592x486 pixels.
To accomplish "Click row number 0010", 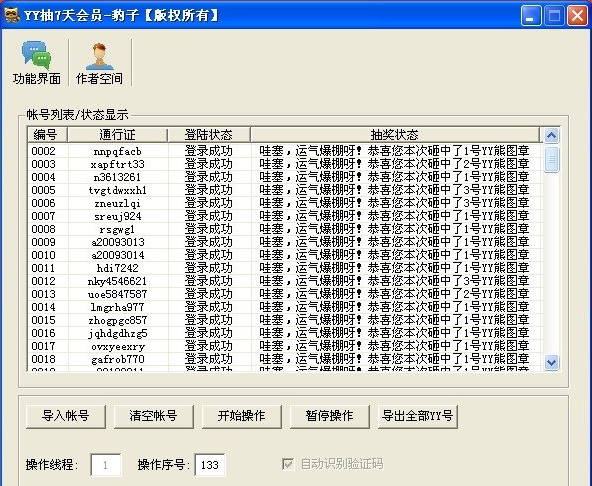I will click(43, 255).
